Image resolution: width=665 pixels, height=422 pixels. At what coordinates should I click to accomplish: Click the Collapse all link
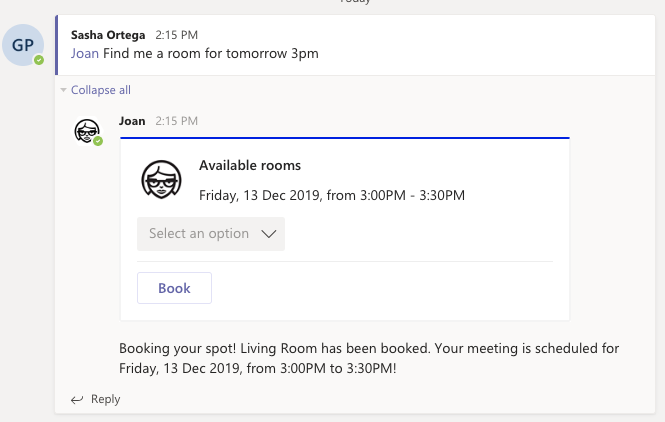point(101,90)
